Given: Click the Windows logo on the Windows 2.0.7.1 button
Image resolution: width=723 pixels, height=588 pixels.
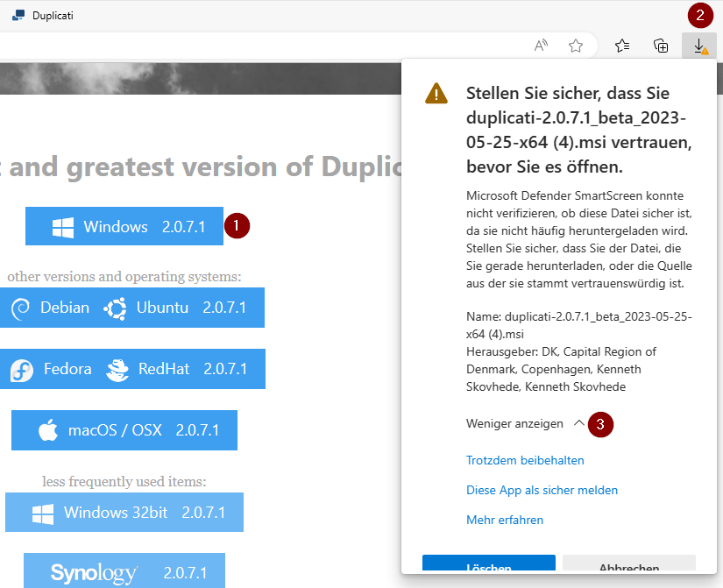Looking at the screenshot, I should pos(63,227).
